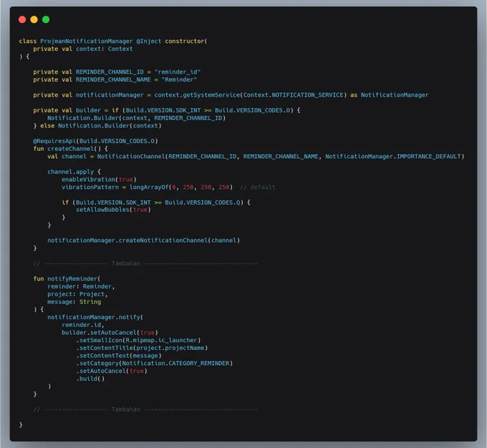Image resolution: width=487 pixels, height=448 pixels.
Task: Click the @RequiresApi annotation
Action: point(95,141)
